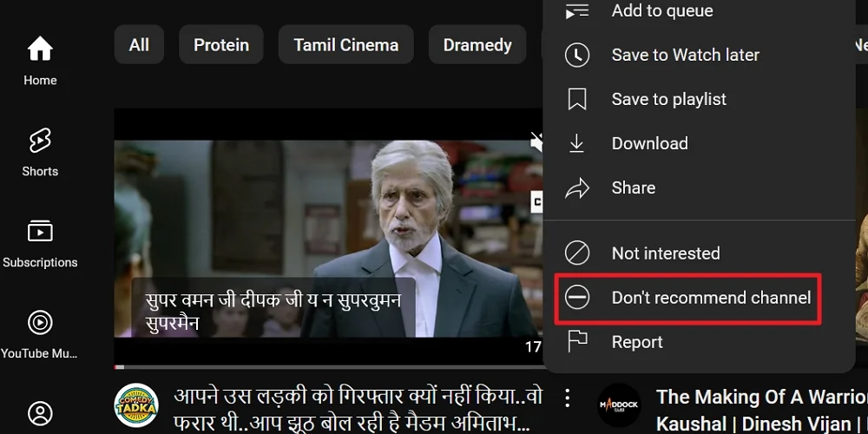Image resolution: width=868 pixels, height=434 pixels.
Task: Go to Subscriptions in sidebar
Action: coord(40,243)
